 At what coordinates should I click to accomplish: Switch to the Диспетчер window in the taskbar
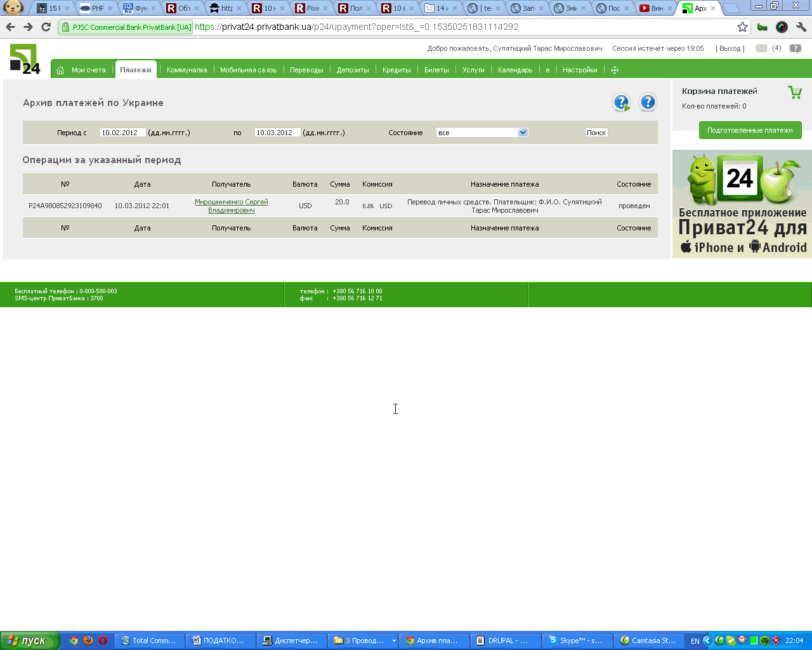[293, 640]
